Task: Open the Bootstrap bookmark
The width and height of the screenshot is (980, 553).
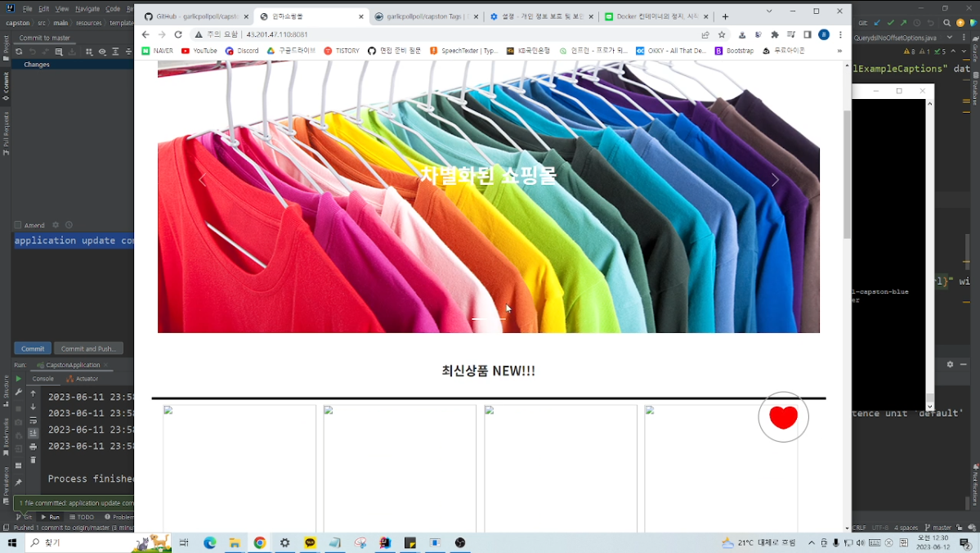Action: (x=734, y=51)
